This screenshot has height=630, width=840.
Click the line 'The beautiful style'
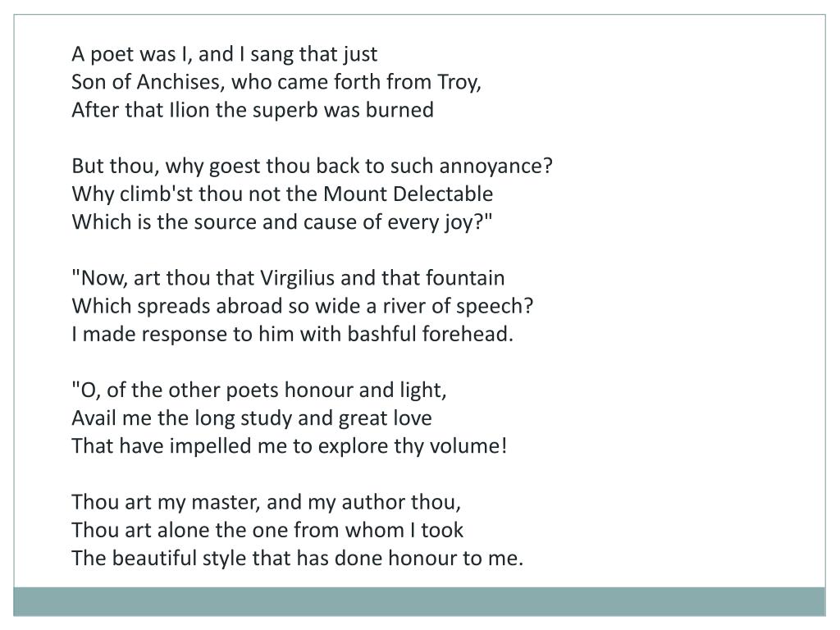pyautogui.click(x=297, y=558)
